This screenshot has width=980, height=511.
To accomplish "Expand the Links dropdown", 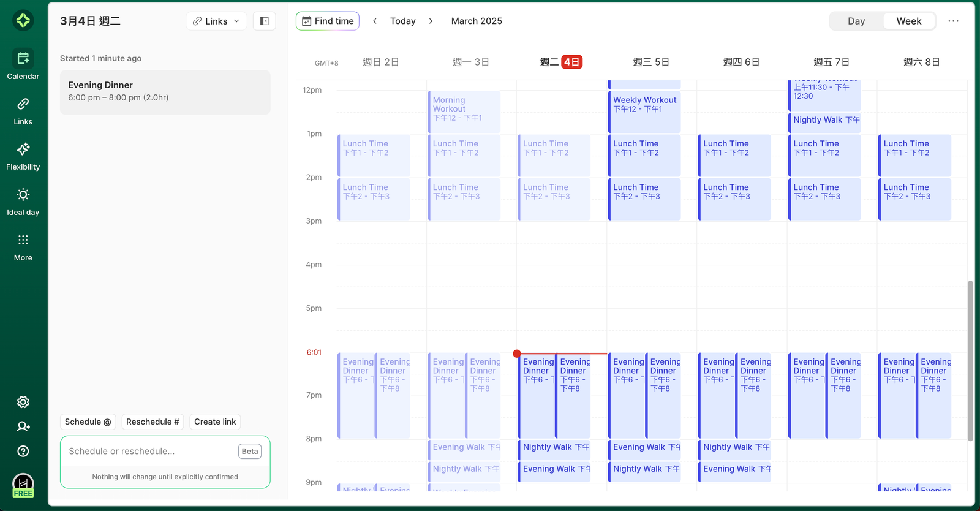I will [216, 21].
